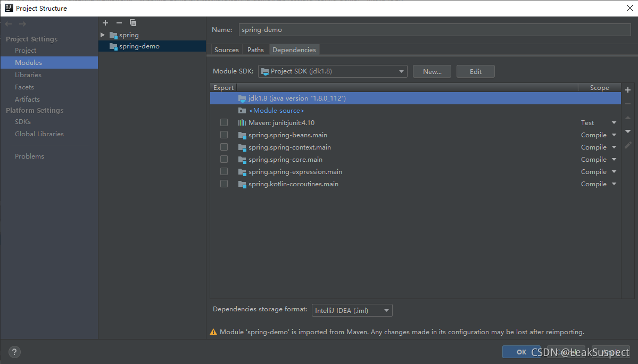Confirm with the OK button
638x364 pixels.
pyautogui.click(x=521, y=352)
